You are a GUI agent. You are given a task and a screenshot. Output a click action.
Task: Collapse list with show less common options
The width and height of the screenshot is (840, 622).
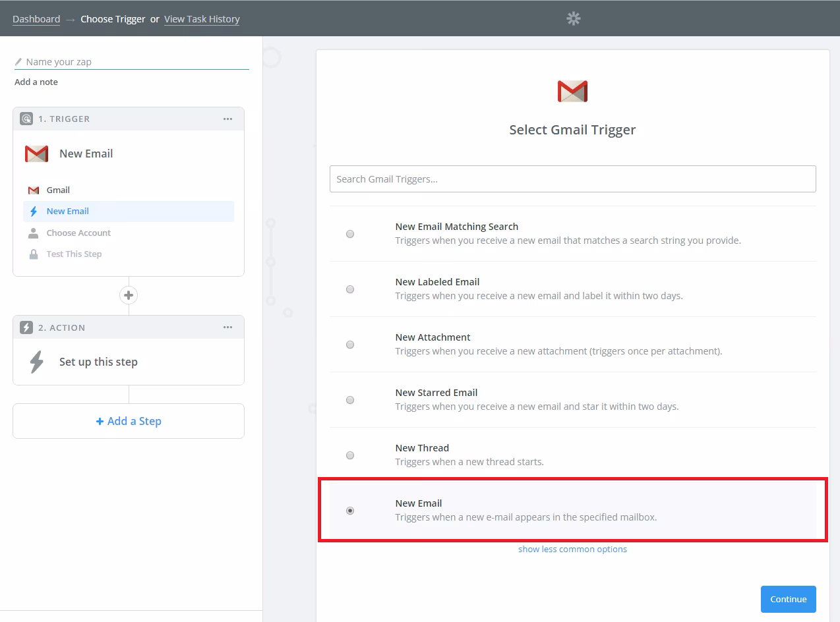click(x=572, y=550)
